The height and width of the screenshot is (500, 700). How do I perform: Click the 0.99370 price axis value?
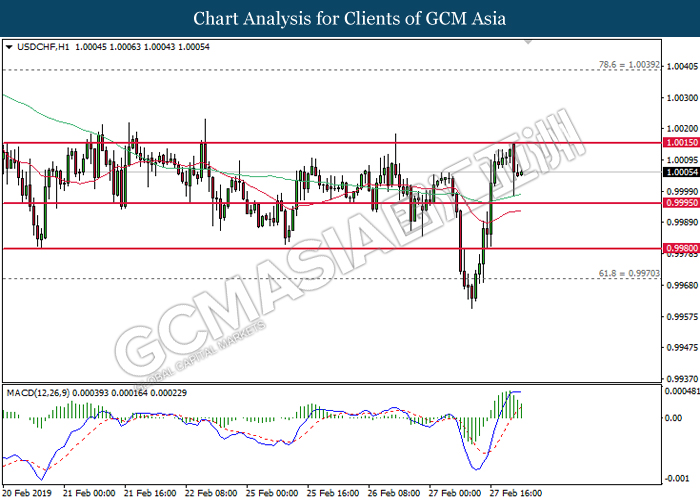(x=682, y=379)
